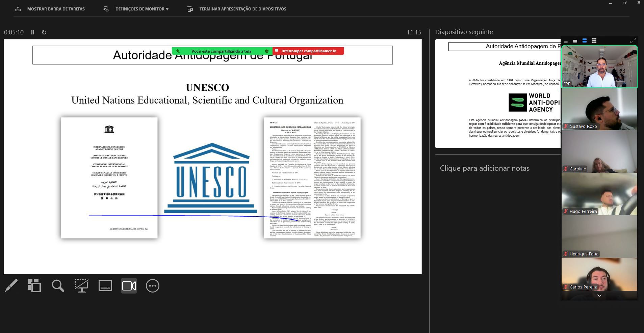644x333 pixels.
Task: Open the see all slides grid
Action: point(34,286)
